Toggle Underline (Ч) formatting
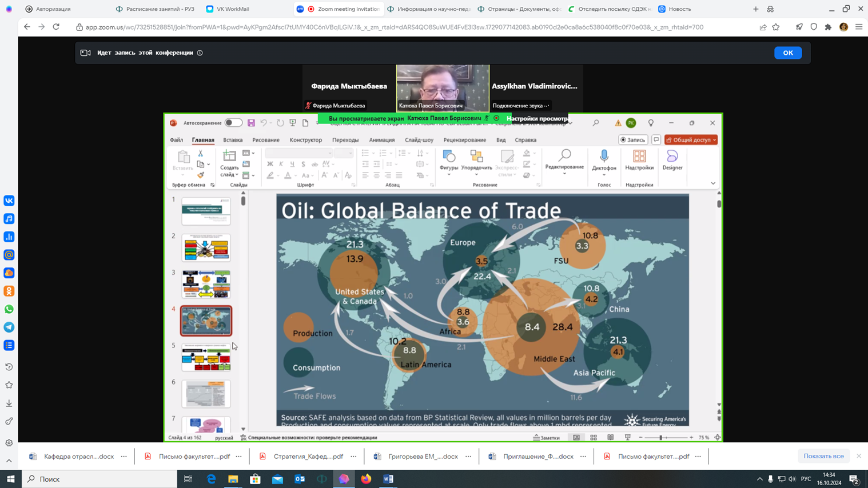The width and height of the screenshot is (868, 488). [292, 164]
